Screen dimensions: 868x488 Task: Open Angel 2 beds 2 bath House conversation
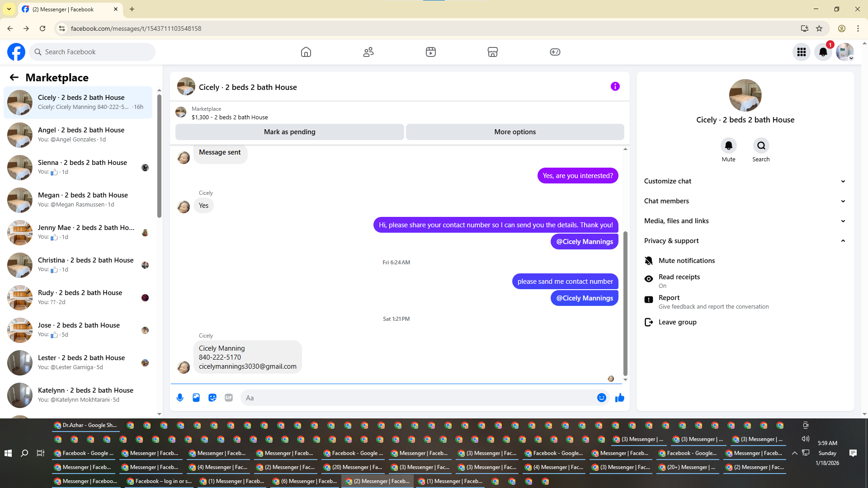pyautogui.click(x=80, y=135)
